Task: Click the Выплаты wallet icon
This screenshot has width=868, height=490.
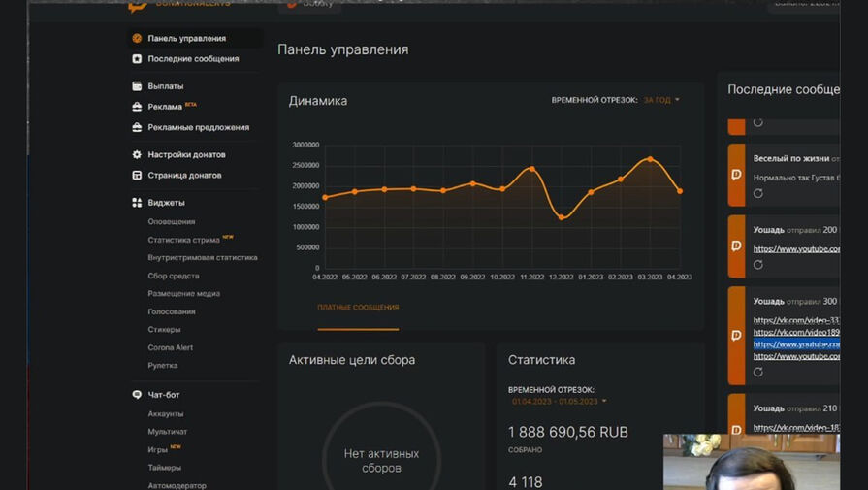Action: [x=137, y=86]
